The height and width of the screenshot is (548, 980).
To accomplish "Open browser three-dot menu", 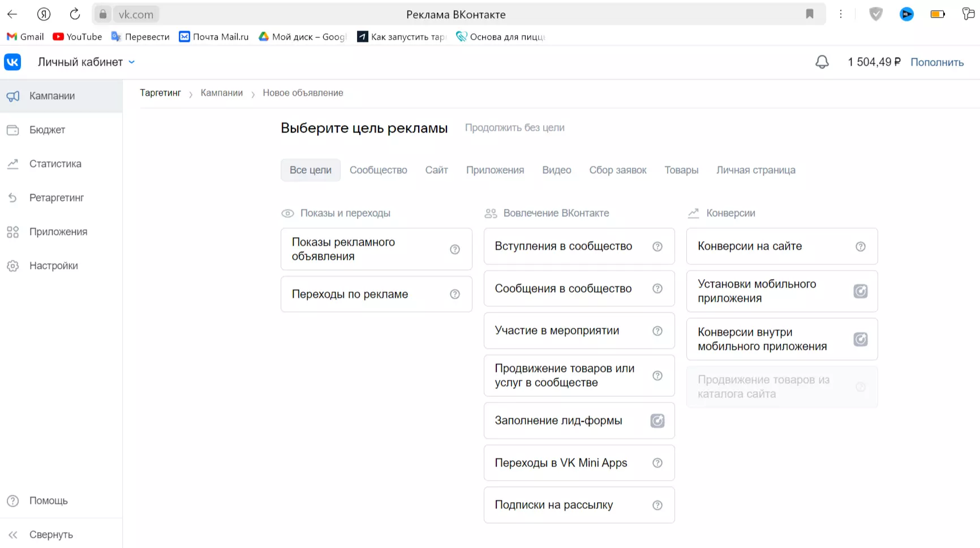I will point(841,14).
